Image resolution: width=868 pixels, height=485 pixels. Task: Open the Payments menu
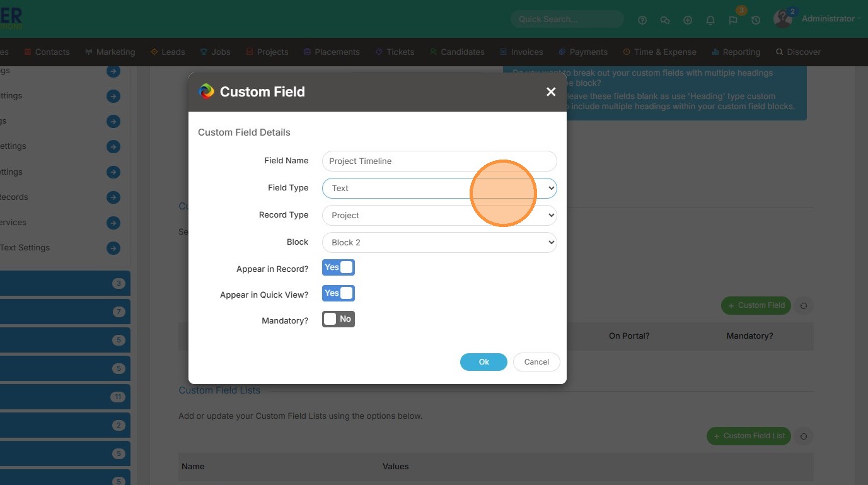pos(583,52)
